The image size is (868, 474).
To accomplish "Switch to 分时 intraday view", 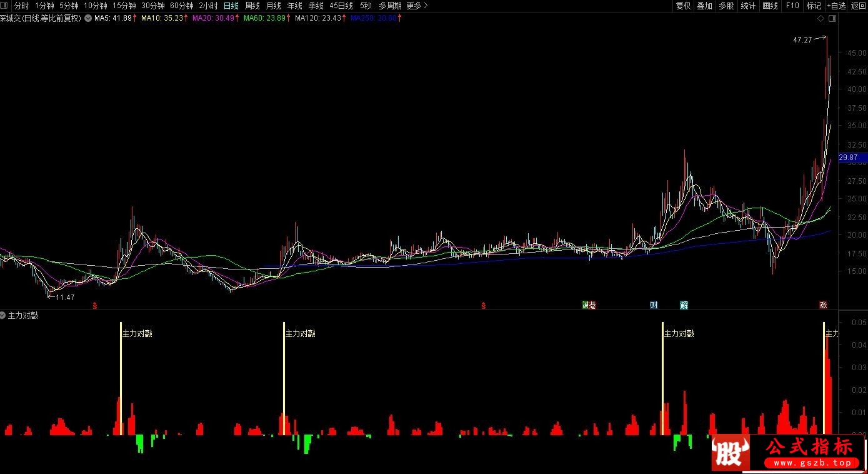I will 22,6.
